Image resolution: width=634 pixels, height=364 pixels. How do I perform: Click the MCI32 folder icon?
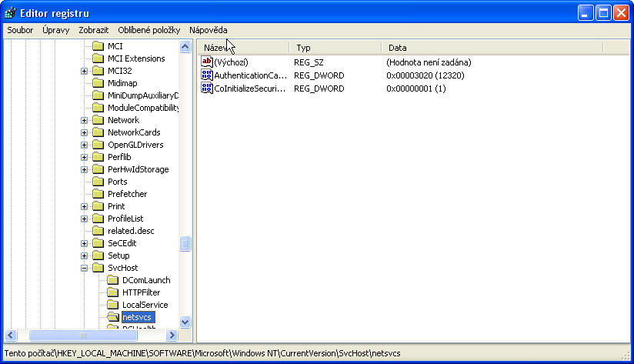98,71
